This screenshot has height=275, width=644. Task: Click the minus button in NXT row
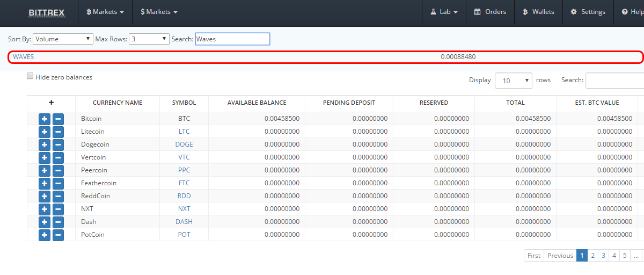click(x=58, y=209)
